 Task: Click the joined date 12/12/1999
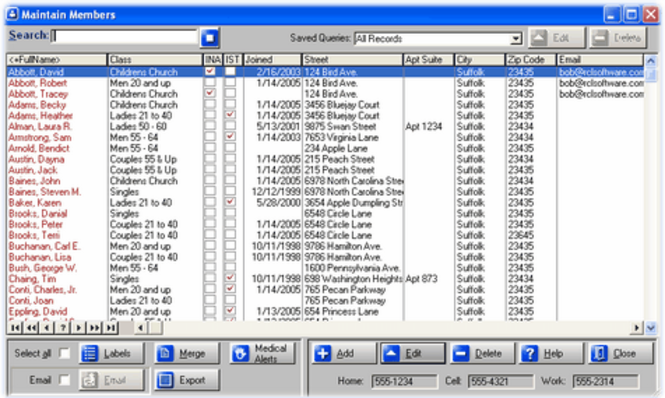pyautogui.click(x=276, y=192)
